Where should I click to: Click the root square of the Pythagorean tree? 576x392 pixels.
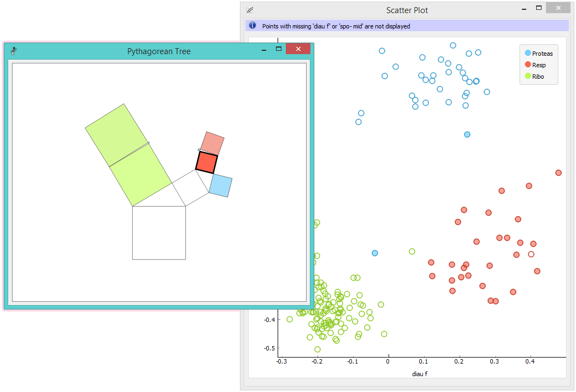click(x=159, y=231)
